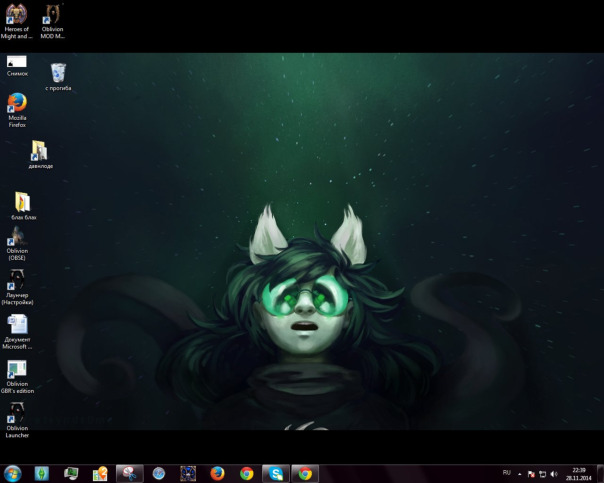The height and width of the screenshot is (483, 604).
Task: Open the Лаунчер (Настройки) shortcut
Action: tap(17, 287)
